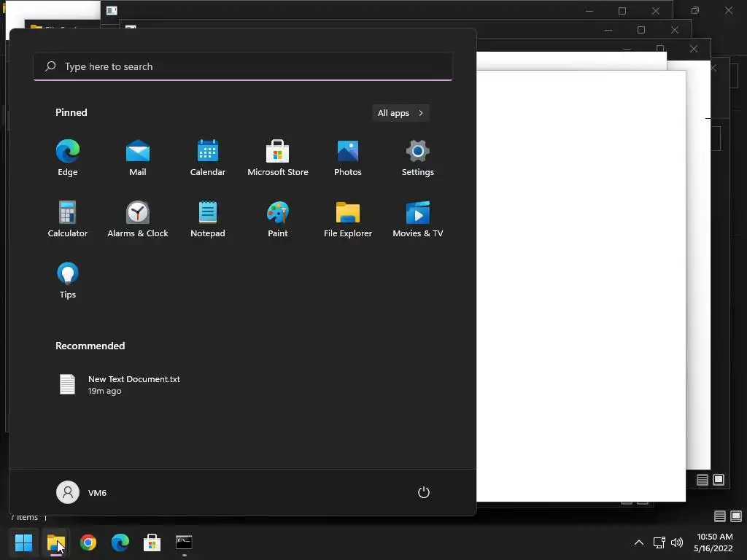Open the clock and date flyout
Image resolution: width=747 pixels, height=560 pixels.
click(x=713, y=542)
